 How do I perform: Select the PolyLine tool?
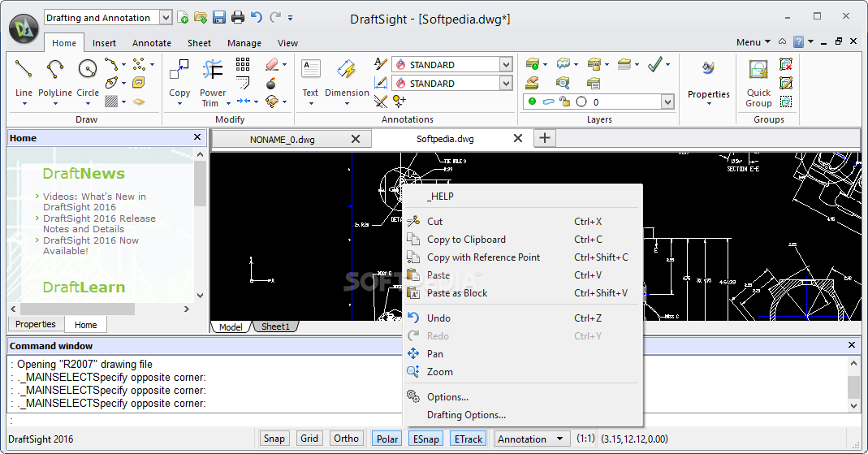[54, 69]
